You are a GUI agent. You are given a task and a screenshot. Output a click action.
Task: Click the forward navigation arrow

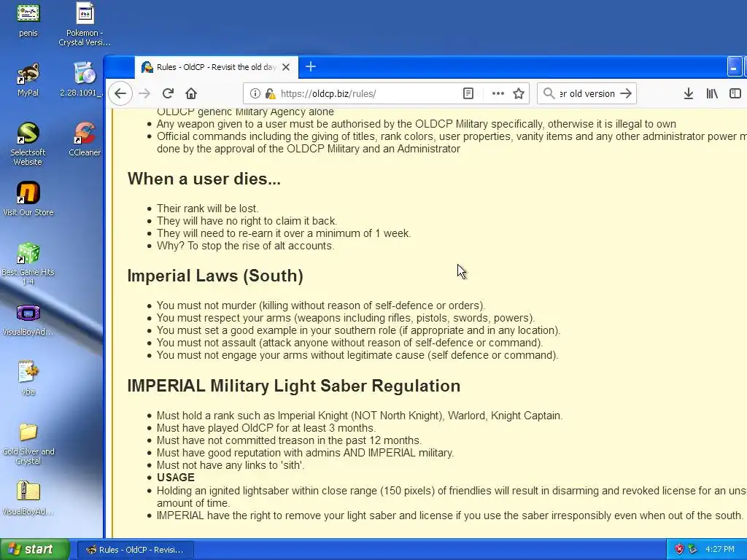[x=144, y=93]
